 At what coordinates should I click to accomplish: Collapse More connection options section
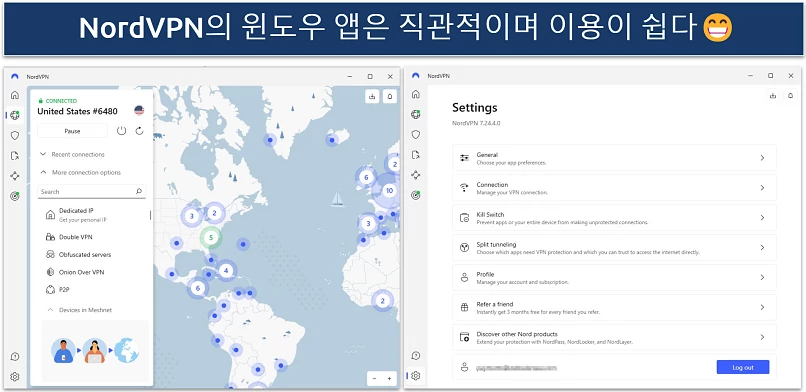(81, 173)
